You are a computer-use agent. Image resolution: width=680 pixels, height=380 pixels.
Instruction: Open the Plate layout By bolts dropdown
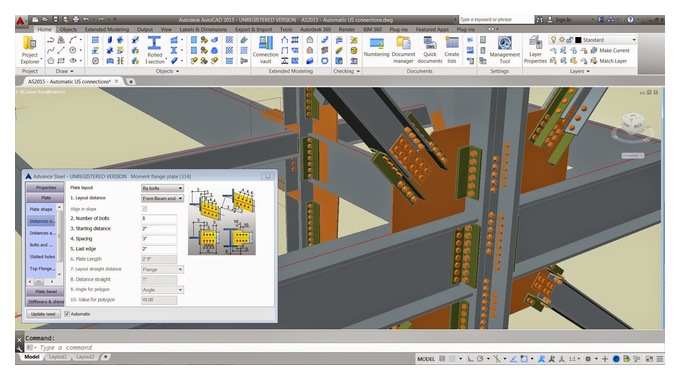[162, 188]
